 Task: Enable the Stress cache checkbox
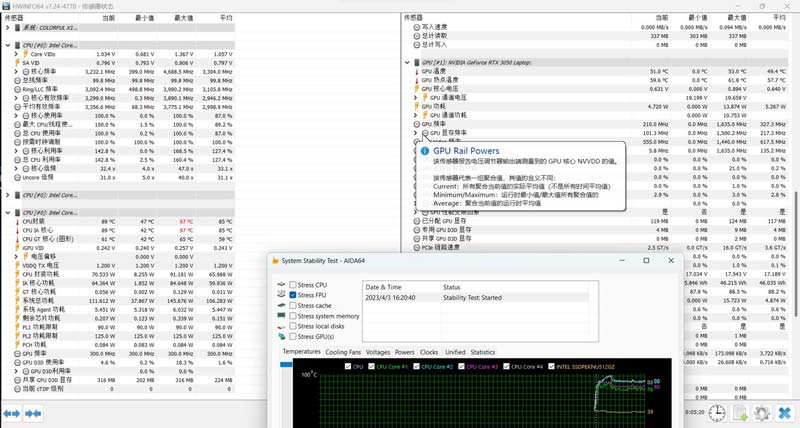293,305
